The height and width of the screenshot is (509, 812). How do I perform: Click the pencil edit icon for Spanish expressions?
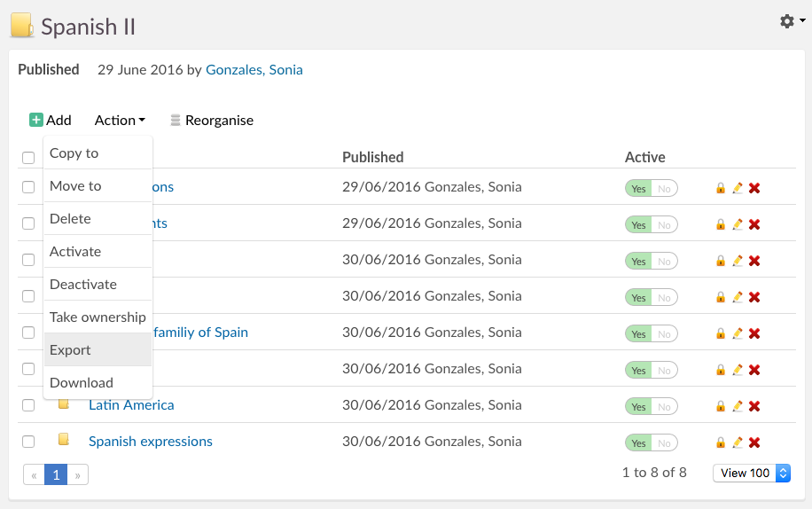pyautogui.click(x=738, y=442)
